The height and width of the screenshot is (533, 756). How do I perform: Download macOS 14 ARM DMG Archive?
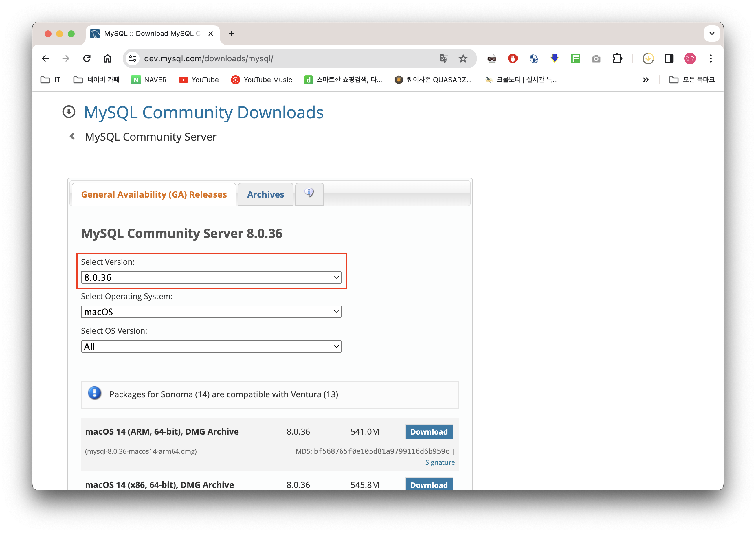(429, 432)
